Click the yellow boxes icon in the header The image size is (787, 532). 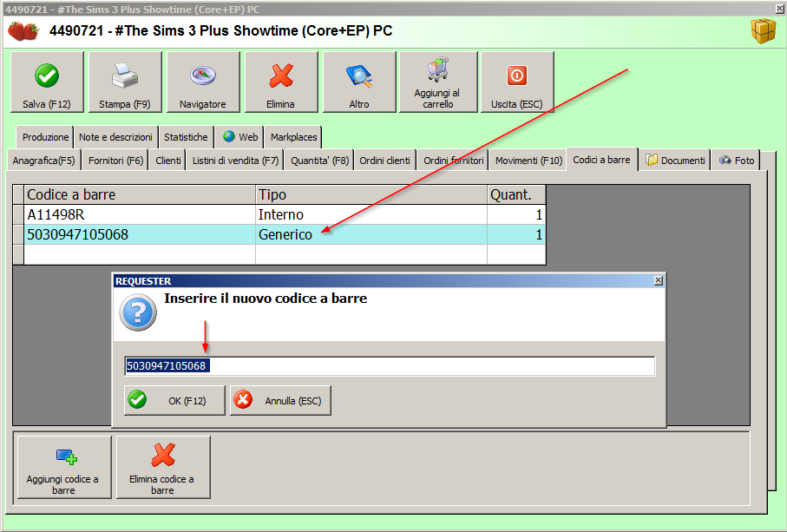(x=764, y=30)
